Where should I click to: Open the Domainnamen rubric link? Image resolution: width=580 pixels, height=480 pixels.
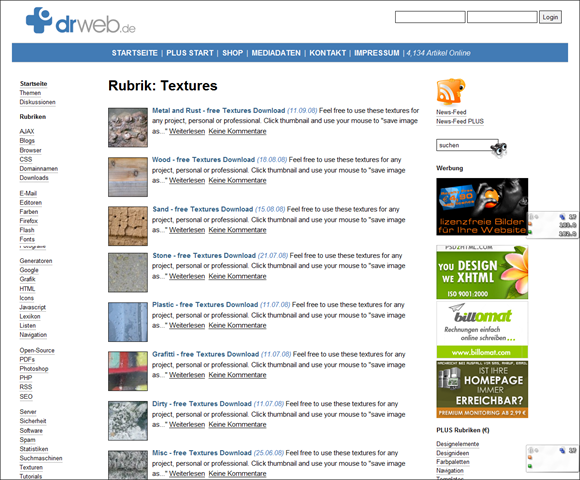coord(38,169)
